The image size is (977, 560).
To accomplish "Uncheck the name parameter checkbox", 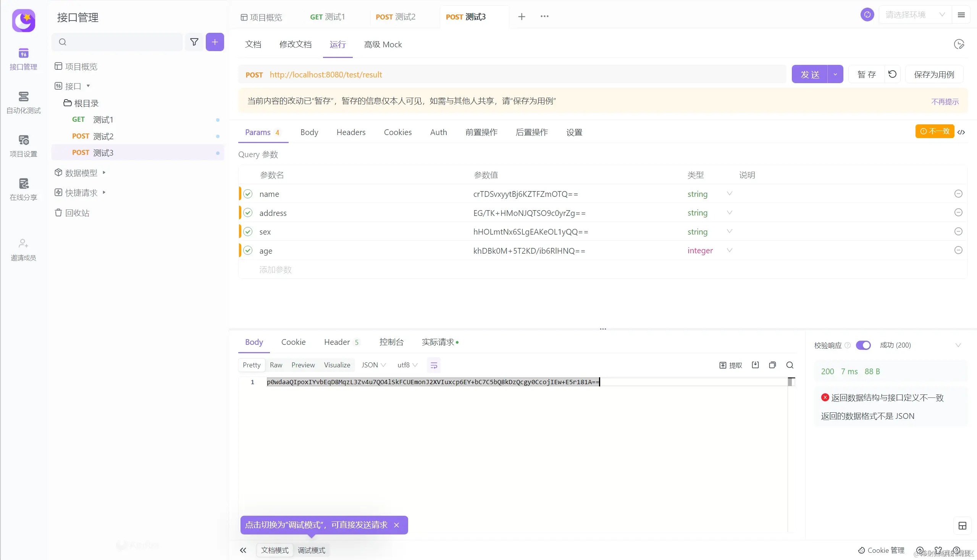I will click(248, 194).
